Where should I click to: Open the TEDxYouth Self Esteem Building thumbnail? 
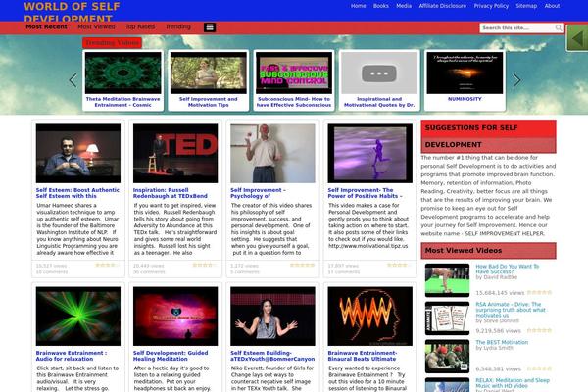(x=272, y=317)
